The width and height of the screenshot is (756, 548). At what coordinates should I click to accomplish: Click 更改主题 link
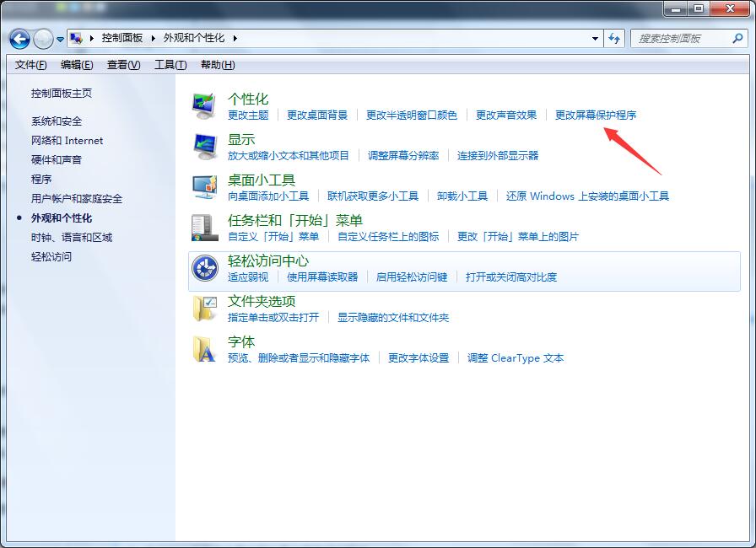pos(248,116)
